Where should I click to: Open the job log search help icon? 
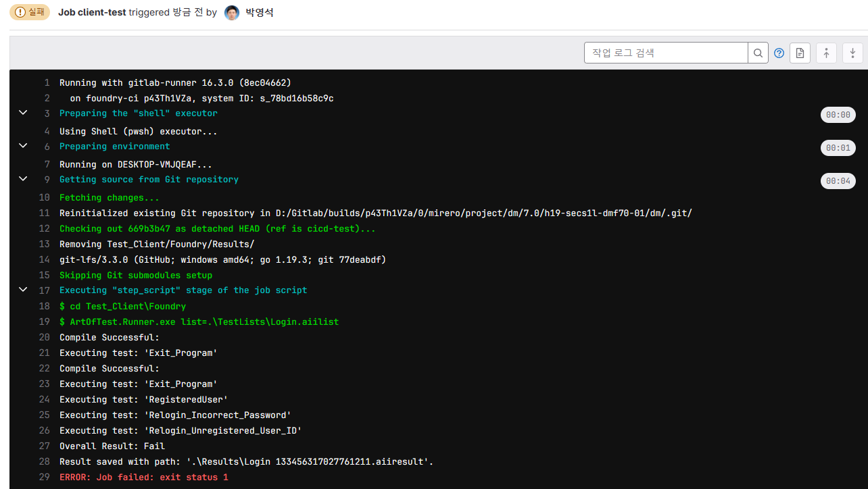tap(779, 53)
